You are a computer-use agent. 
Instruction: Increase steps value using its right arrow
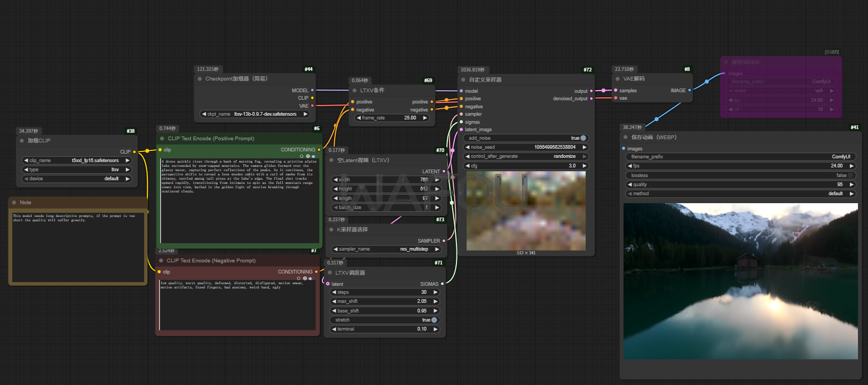pyautogui.click(x=435, y=292)
